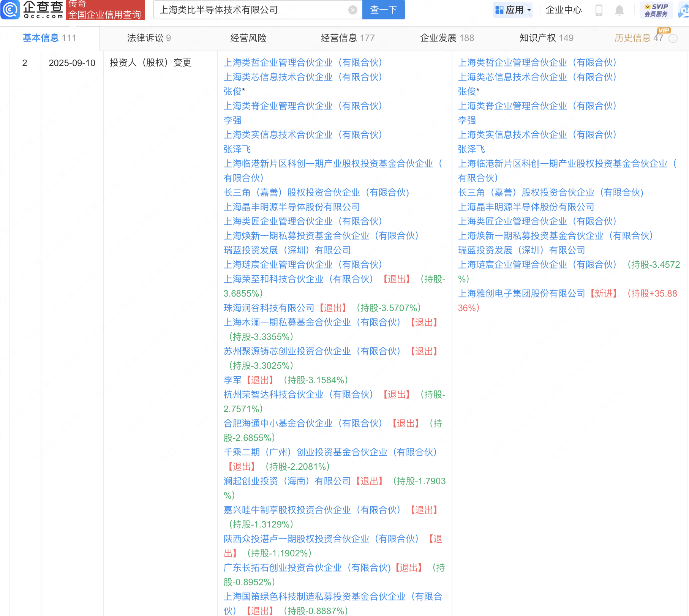Open 澜起创业投资（海南）有限公司 link
The image size is (689, 616).
coord(287,481)
